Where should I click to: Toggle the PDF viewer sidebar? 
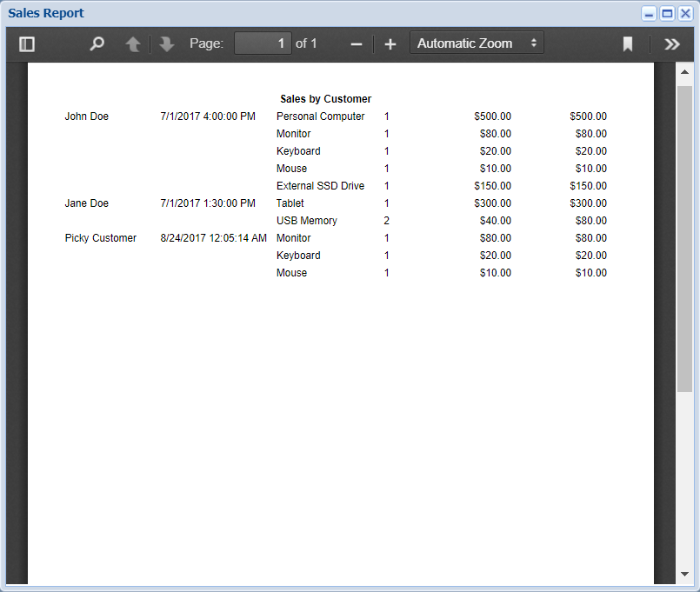coord(27,43)
